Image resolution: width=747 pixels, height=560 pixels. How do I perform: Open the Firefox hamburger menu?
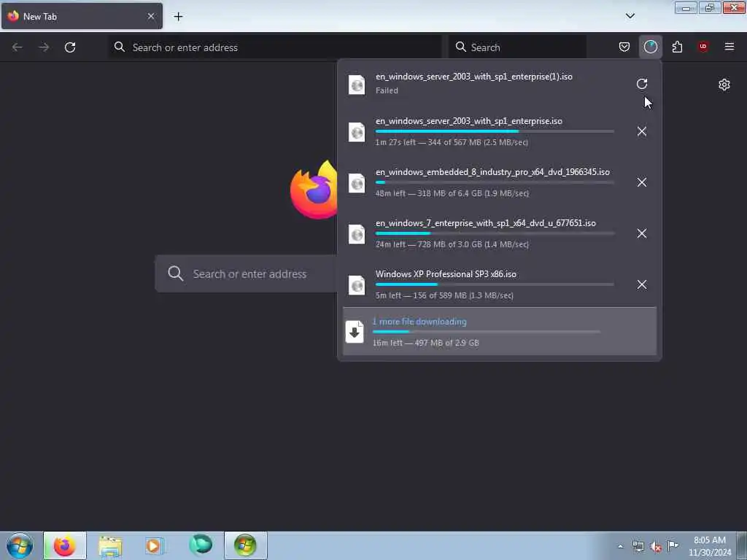tap(729, 47)
